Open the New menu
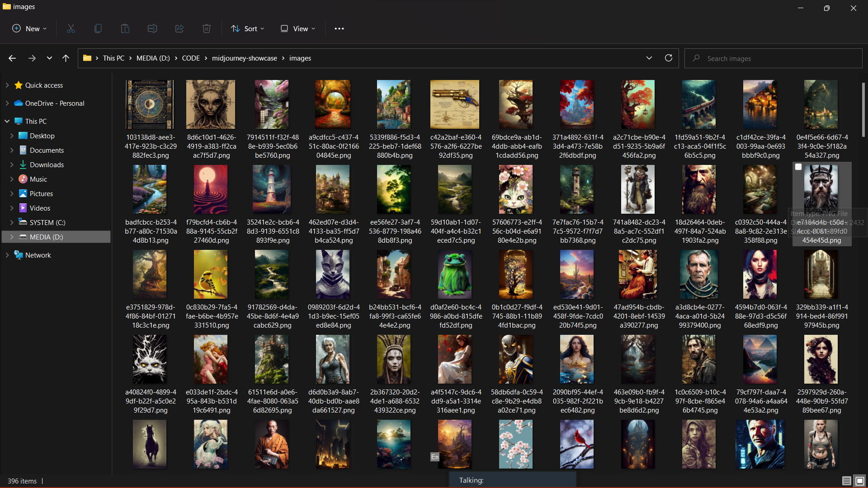This screenshot has height=488, width=868. point(29,28)
